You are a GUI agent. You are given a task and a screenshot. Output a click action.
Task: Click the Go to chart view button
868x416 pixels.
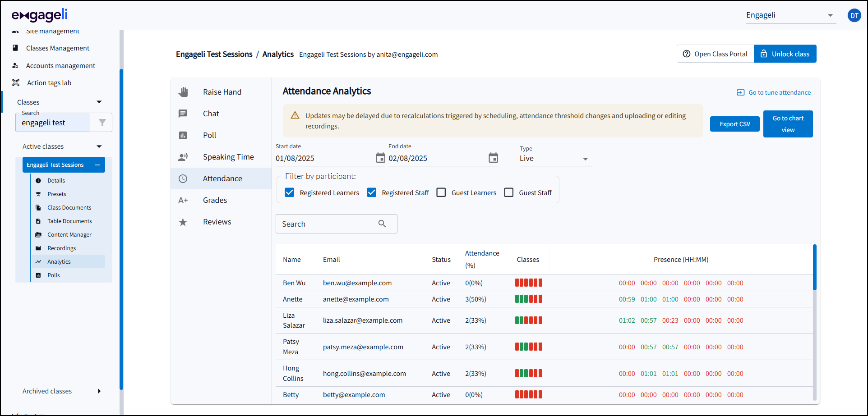pos(788,124)
